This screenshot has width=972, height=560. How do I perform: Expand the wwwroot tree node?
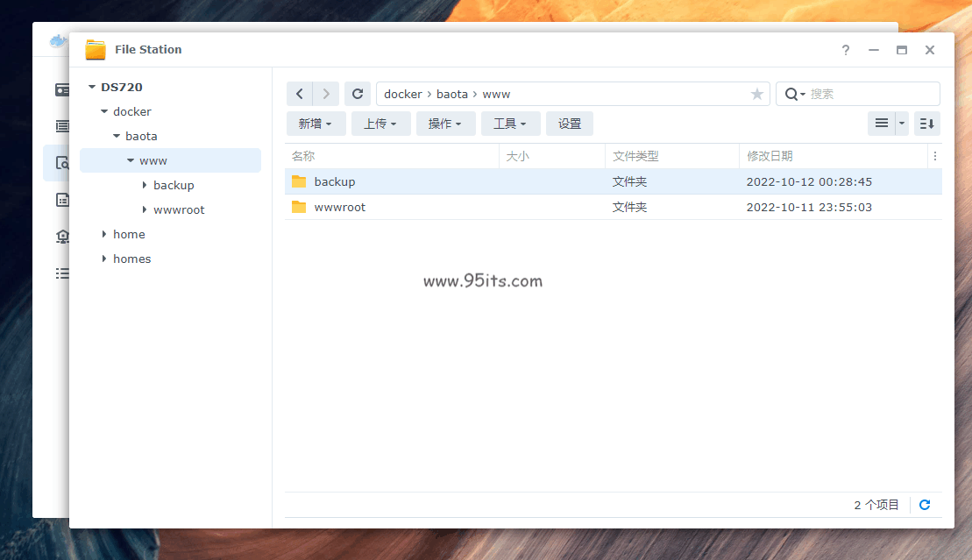(x=145, y=209)
